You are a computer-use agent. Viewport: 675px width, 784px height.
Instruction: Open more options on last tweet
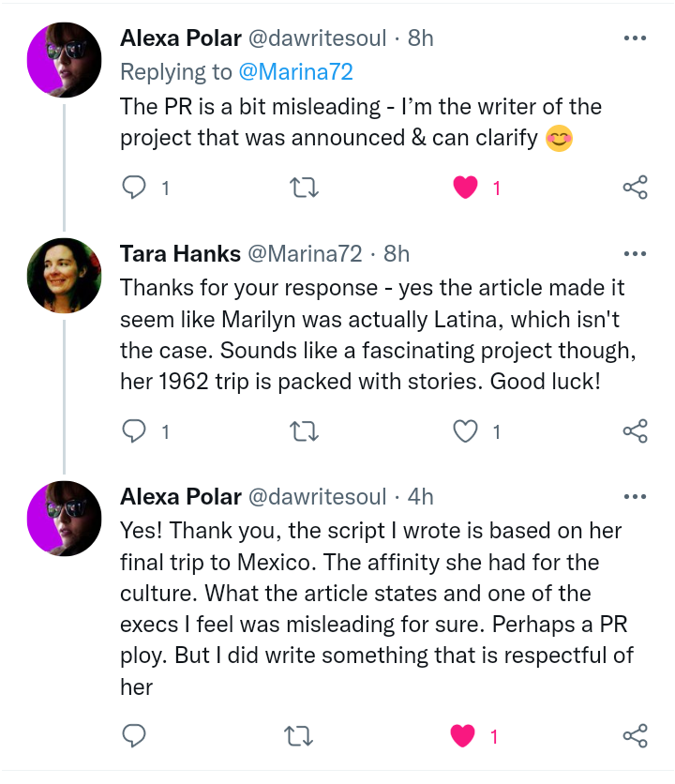click(x=635, y=497)
